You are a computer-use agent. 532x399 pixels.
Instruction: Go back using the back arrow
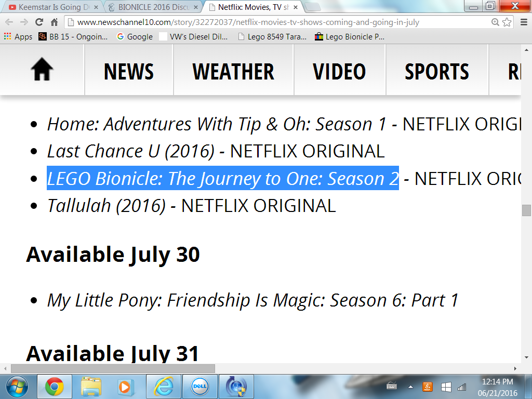9,22
